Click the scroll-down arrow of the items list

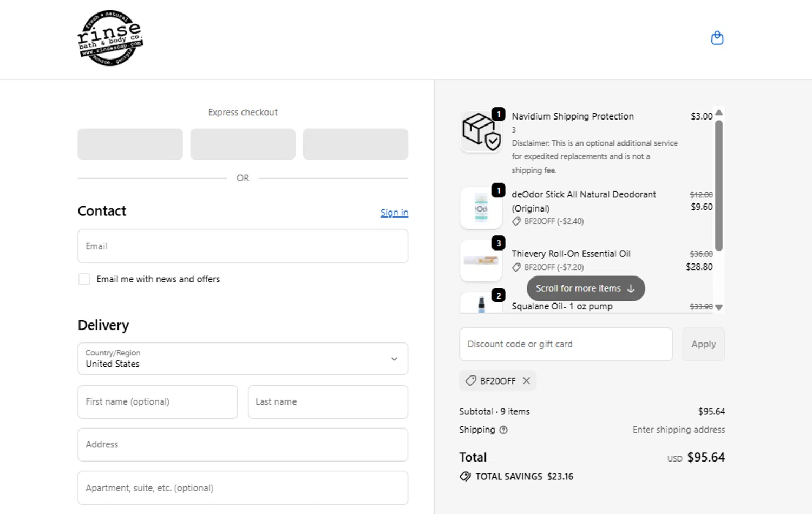pyautogui.click(x=719, y=307)
